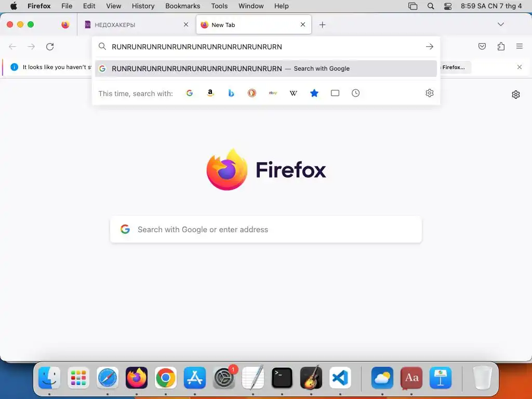This screenshot has height=399, width=532.
Task: Search this time with eBay icon
Action: coord(273,93)
